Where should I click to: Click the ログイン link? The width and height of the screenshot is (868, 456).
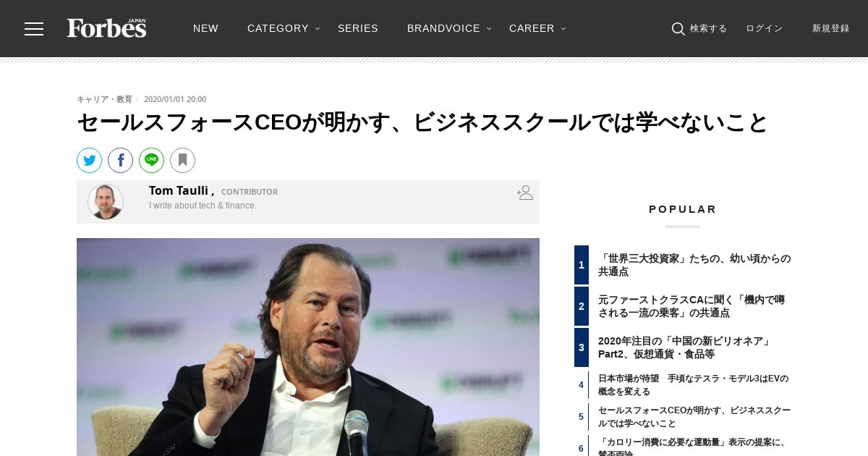tap(764, 28)
